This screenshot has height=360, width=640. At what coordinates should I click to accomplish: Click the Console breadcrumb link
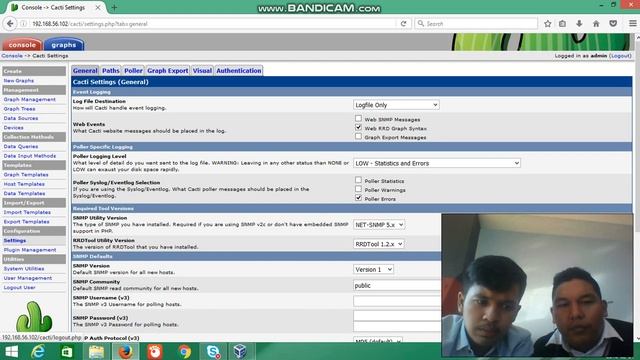click(12, 56)
